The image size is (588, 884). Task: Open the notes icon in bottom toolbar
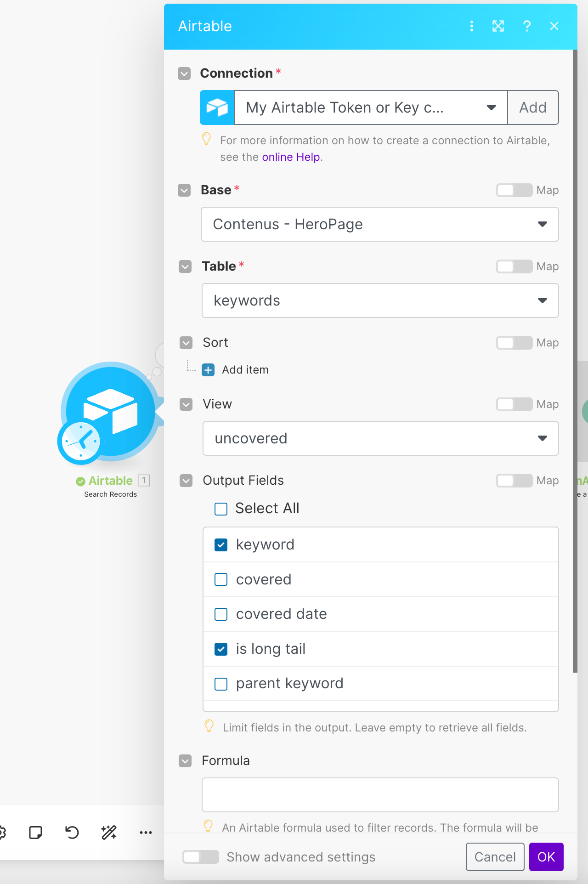35,833
